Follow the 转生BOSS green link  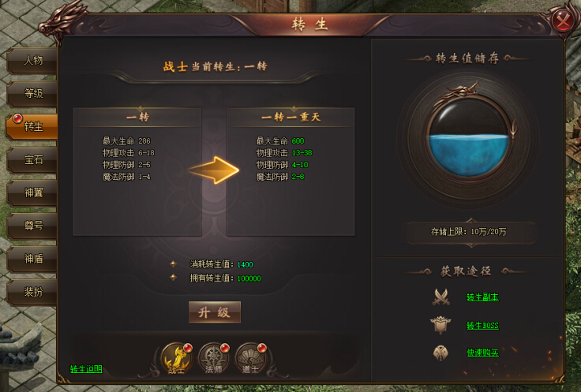pyautogui.click(x=482, y=326)
